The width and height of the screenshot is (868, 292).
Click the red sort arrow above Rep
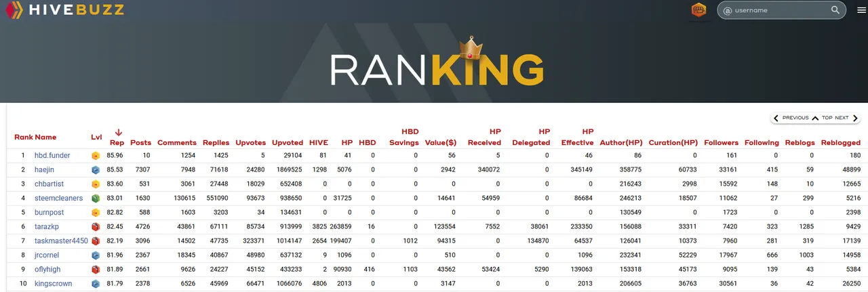[117, 133]
